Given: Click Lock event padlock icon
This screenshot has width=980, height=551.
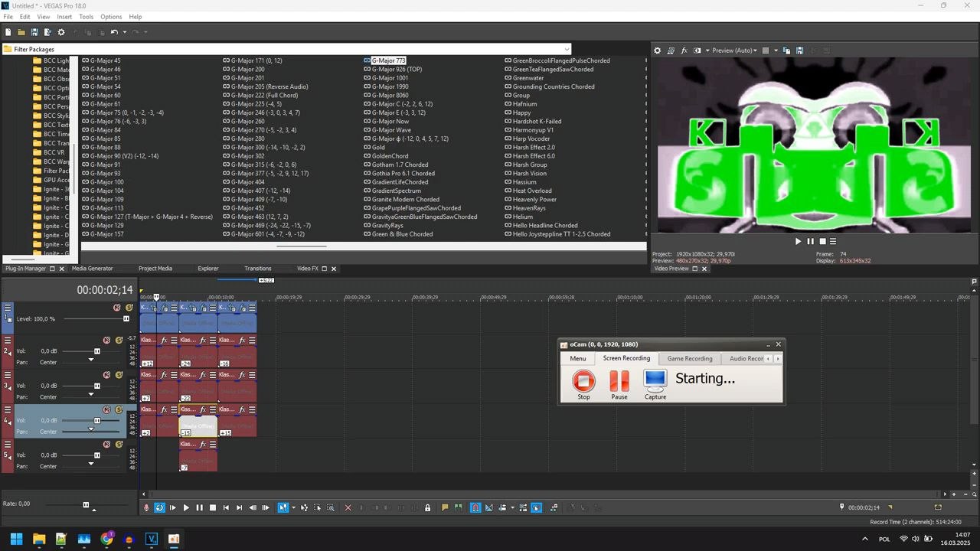Looking at the screenshot, I should (x=427, y=507).
